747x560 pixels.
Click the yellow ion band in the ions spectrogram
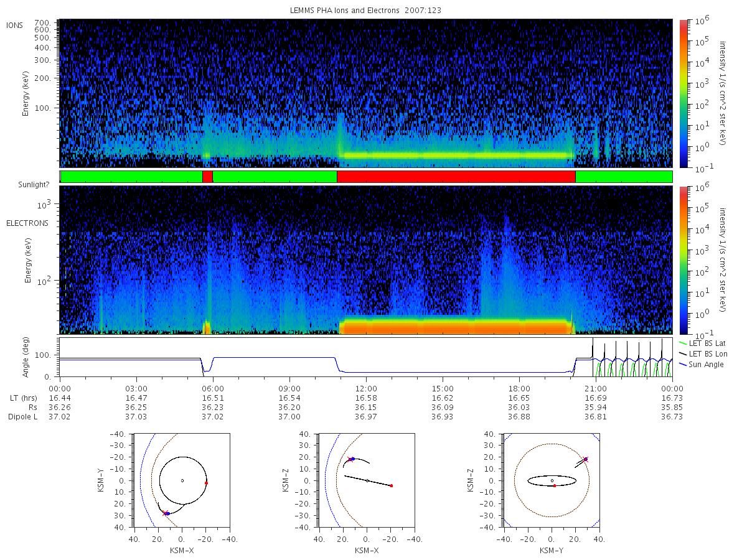pos(456,155)
